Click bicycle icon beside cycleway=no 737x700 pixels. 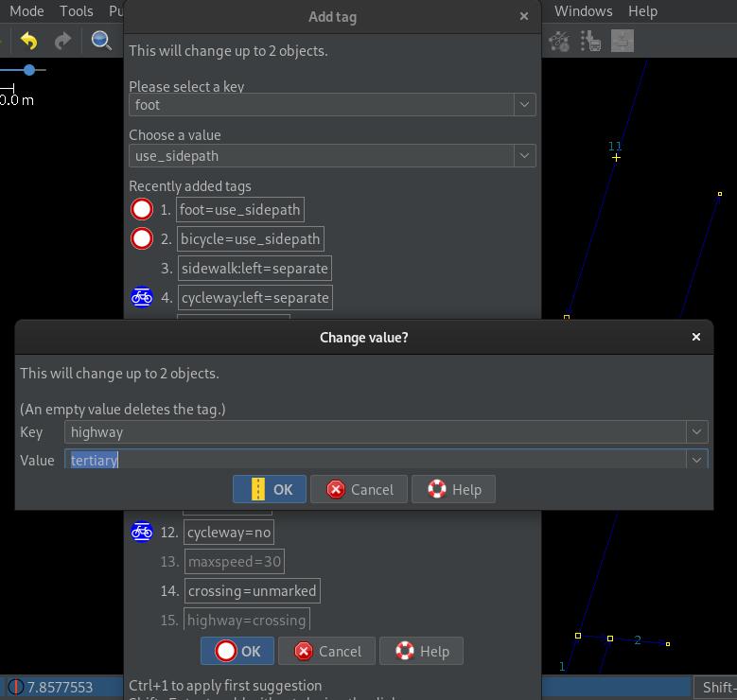click(x=142, y=533)
